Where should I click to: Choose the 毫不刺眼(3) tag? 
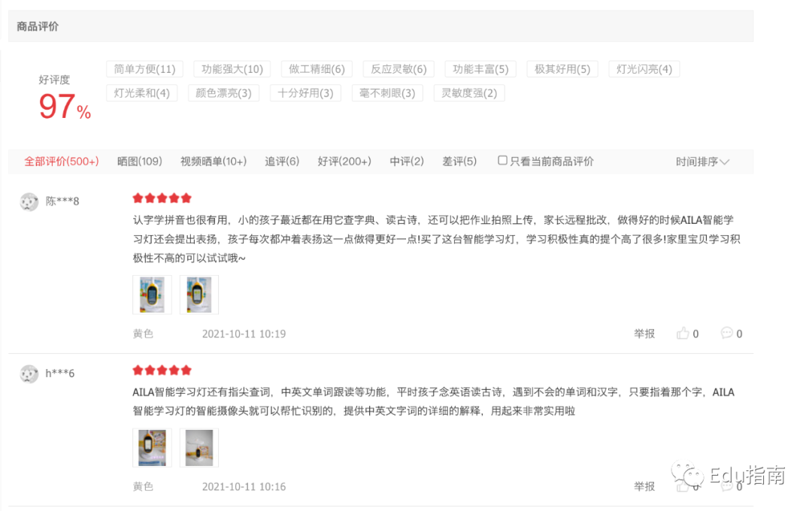(x=387, y=93)
